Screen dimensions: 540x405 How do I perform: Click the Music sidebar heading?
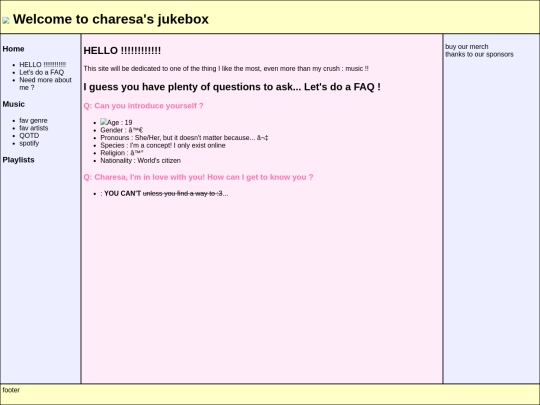click(13, 104)
